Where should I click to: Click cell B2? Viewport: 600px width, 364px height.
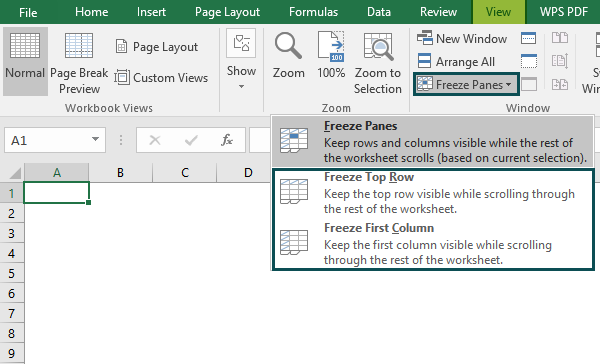121,213
